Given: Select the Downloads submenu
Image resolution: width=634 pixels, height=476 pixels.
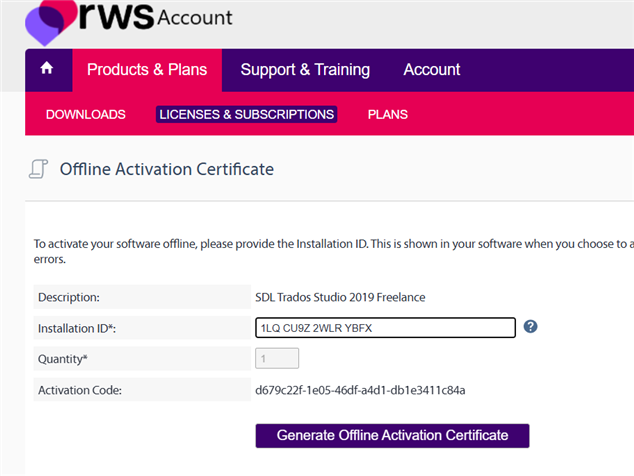Looking at the screenshot, I should (86, 114).
